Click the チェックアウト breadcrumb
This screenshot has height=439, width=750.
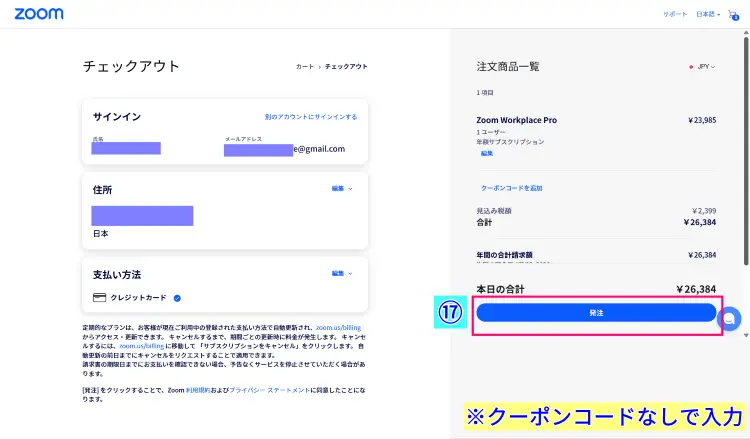pos(346,66)
